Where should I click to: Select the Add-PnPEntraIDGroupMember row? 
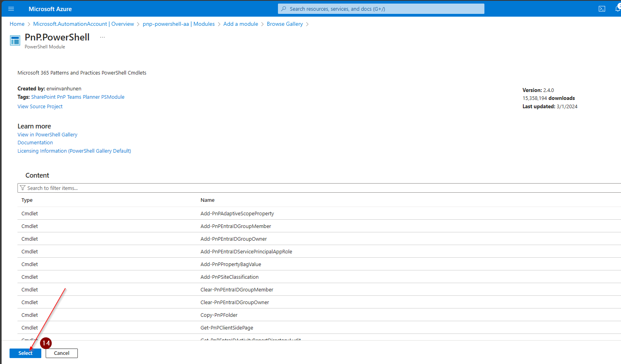click(319, 226)
